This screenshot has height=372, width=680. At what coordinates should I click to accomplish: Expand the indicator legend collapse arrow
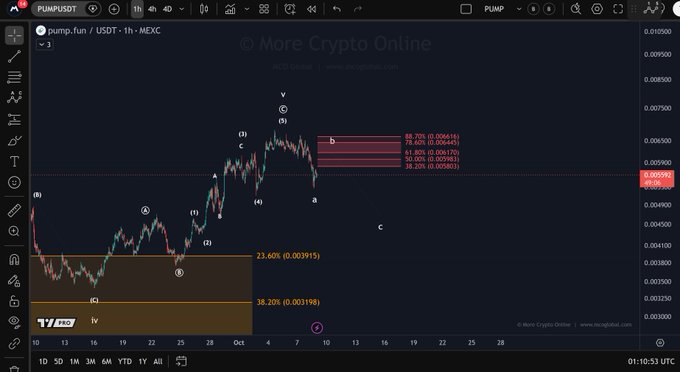click(45, 44)
